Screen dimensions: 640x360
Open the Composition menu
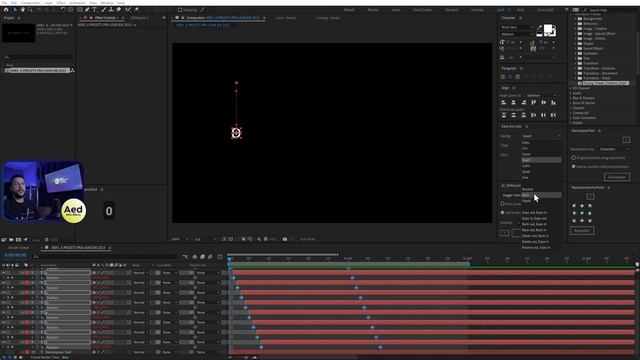31,3
